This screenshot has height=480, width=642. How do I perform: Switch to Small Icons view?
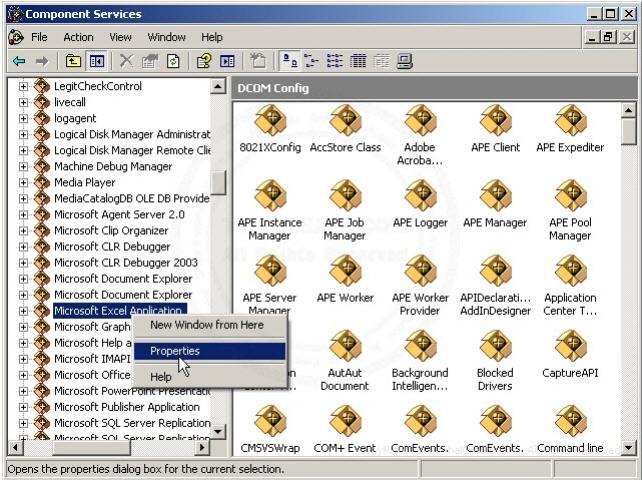[312, 61]
